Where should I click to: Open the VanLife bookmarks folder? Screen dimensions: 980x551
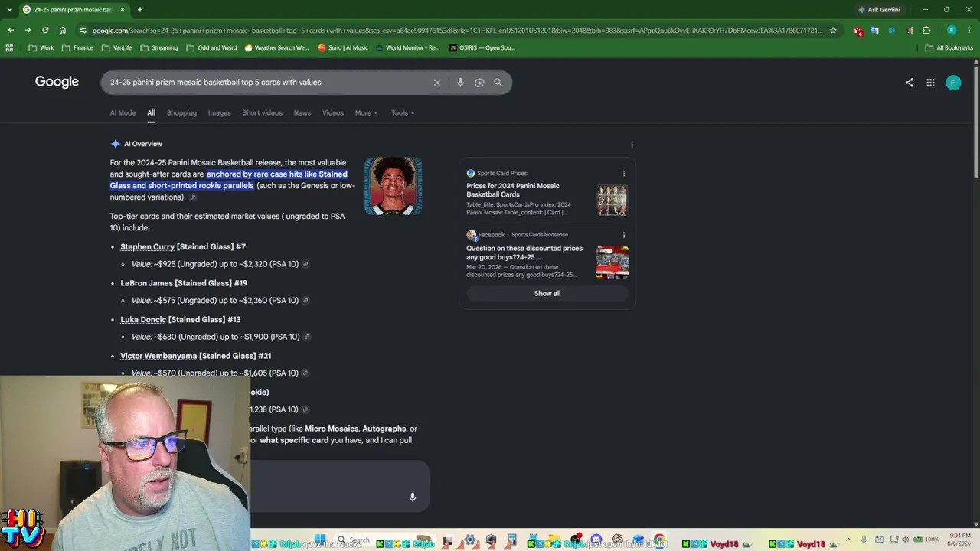tap(116, 47)
